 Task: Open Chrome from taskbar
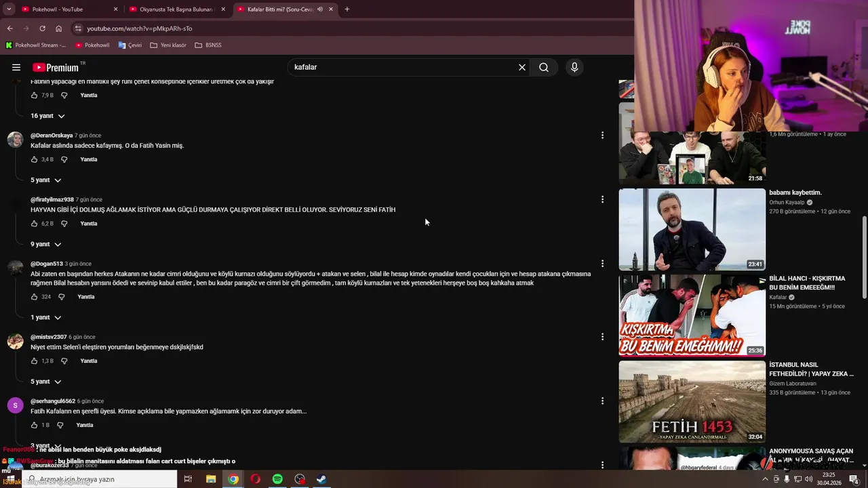[x=233, y=479]
